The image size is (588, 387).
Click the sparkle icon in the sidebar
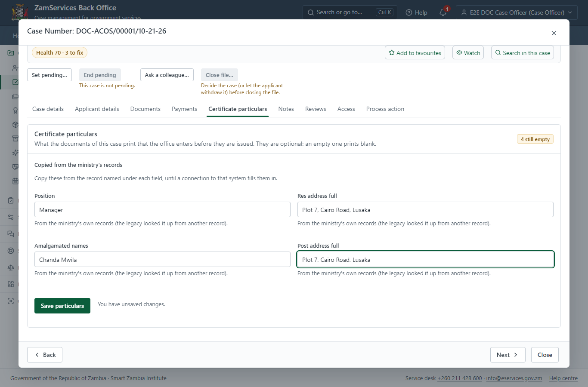15,153
